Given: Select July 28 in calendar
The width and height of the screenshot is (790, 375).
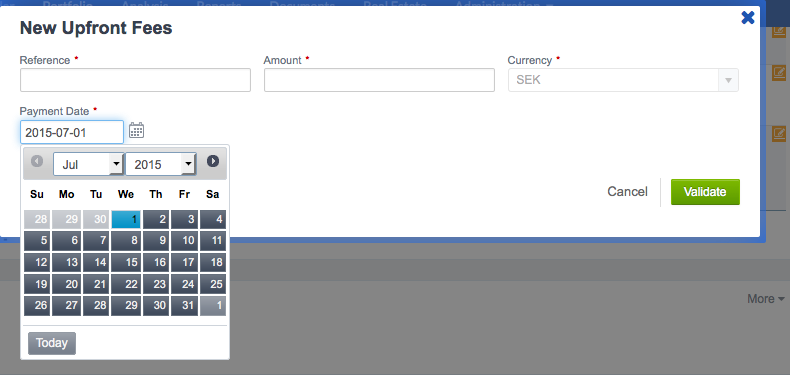Looking at the screenshot, I should [x=96, y=306].
